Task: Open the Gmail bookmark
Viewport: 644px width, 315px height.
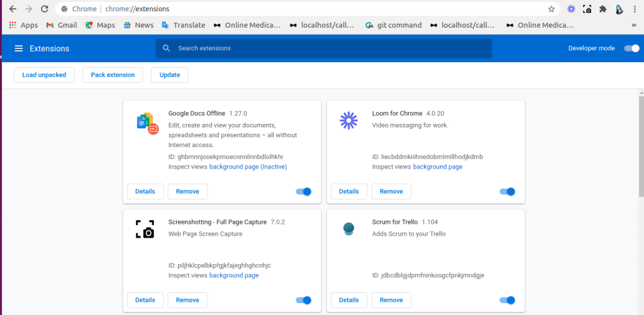Action: pos(61,25)
